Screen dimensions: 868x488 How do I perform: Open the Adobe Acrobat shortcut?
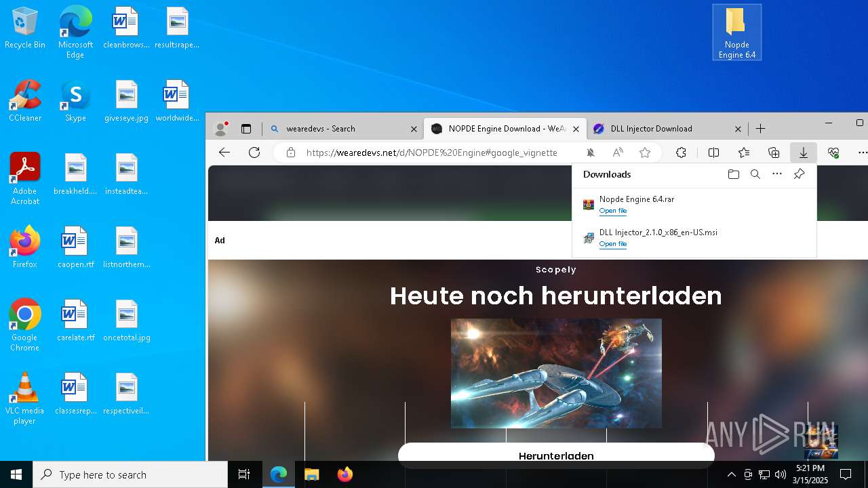point(25,179)
